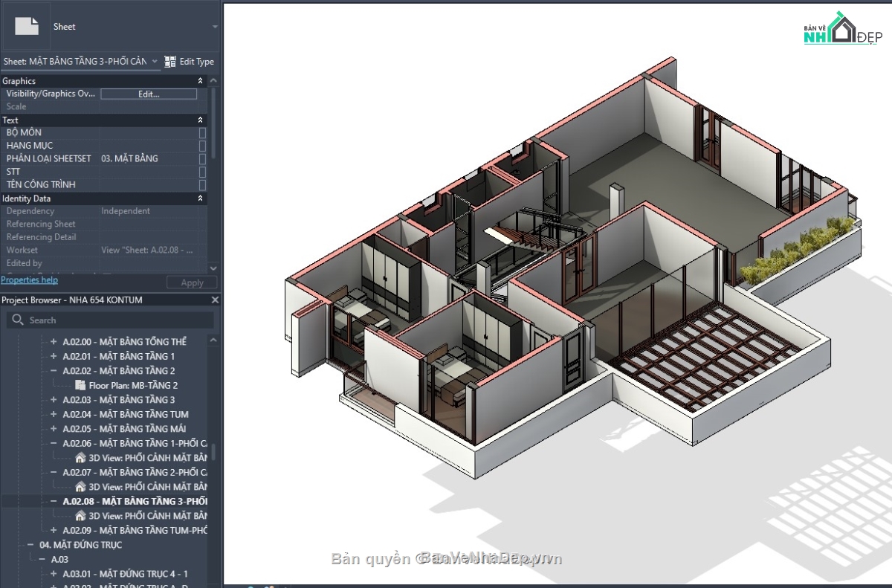
Task: Expand the A.02.00 - MẶT BẰNG TỔNG THỂ node
Action: tap(54, 342)
